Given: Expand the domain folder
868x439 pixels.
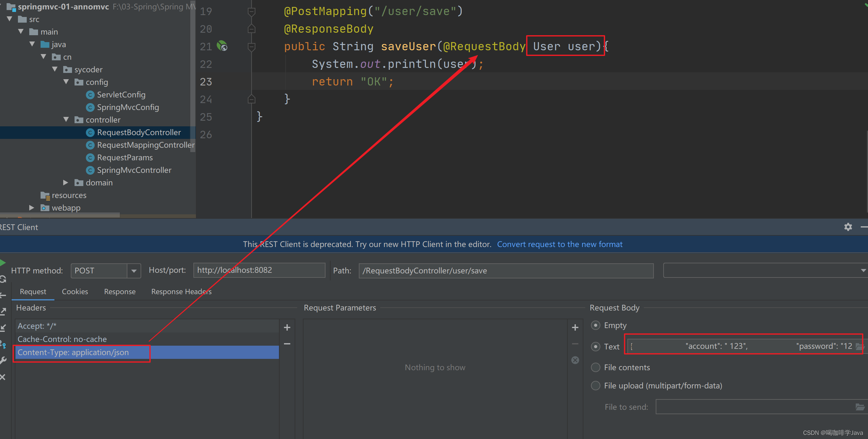Looking at the screenshot, I should 66,183.
